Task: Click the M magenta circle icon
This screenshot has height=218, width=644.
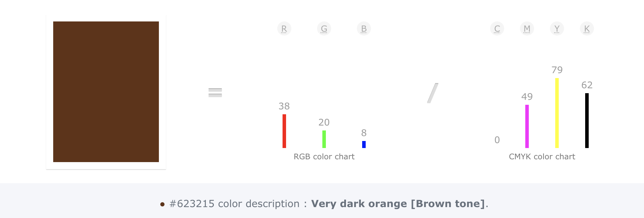Action: pos(527,28)
